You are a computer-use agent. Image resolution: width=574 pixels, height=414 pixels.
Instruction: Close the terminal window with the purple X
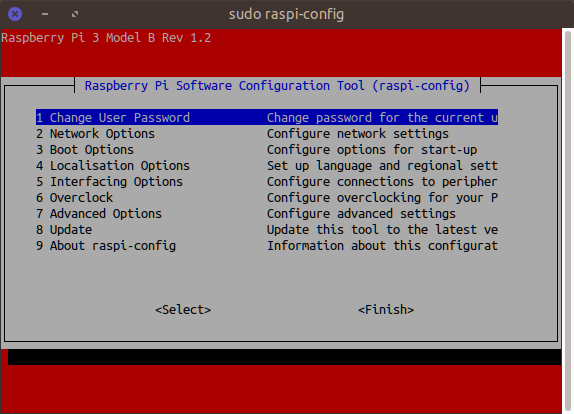[15, 14]
